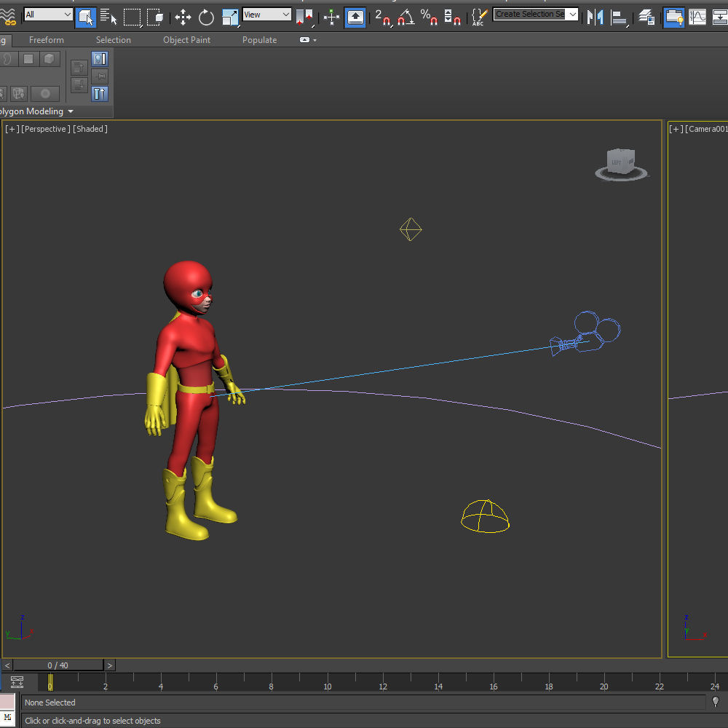Select the Scale tool
The width and height of the screenshot is (728, 728).
[230, 17]
